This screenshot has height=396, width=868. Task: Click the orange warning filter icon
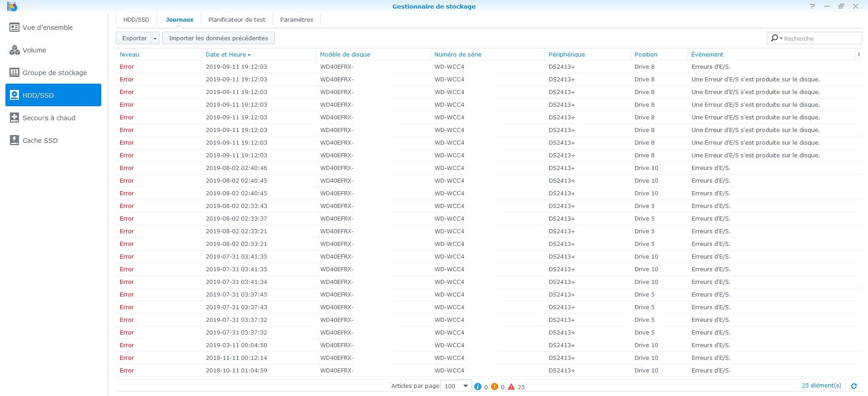(x=494, y=387)
